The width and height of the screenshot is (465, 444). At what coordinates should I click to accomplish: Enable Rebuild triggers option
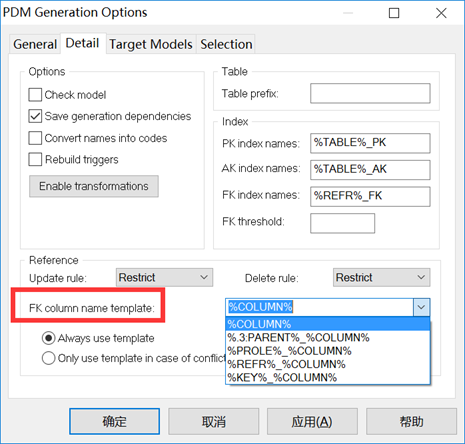point(35,159)
